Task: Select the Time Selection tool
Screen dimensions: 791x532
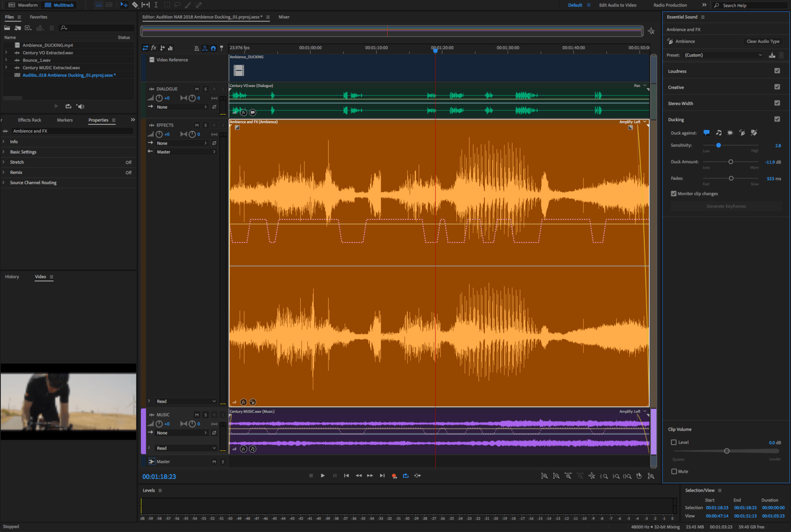Action: (156, 5)
